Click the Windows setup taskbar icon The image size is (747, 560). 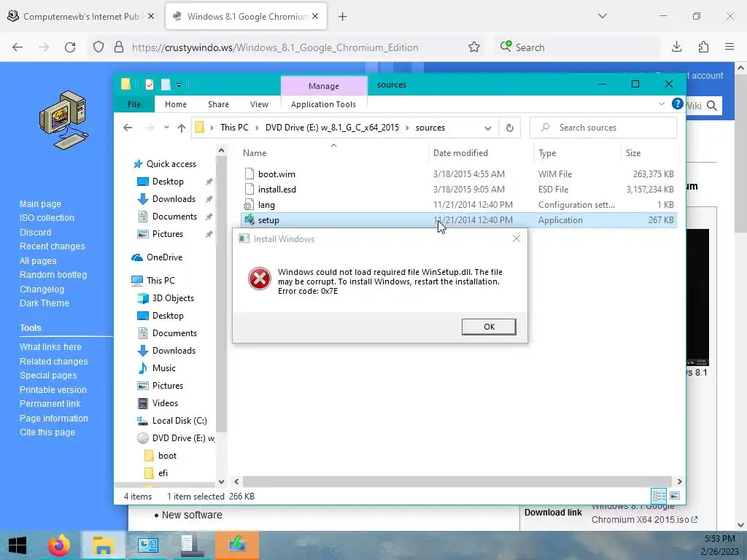point(237,545)
